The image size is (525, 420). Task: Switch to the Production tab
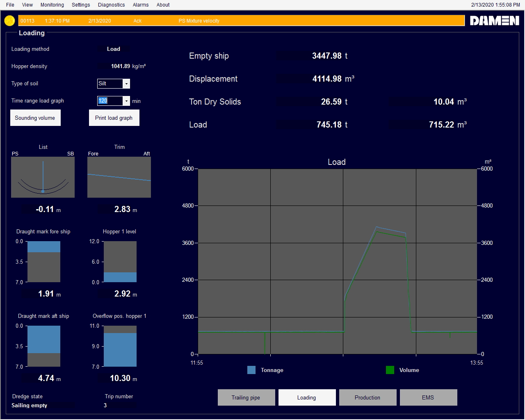[x=367, y=397]
